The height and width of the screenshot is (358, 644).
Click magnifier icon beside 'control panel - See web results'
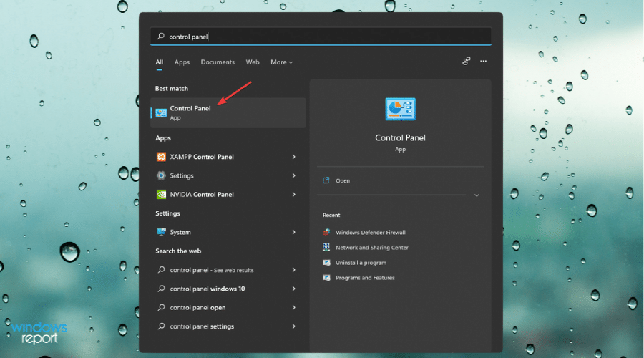[x=162, y=270]
